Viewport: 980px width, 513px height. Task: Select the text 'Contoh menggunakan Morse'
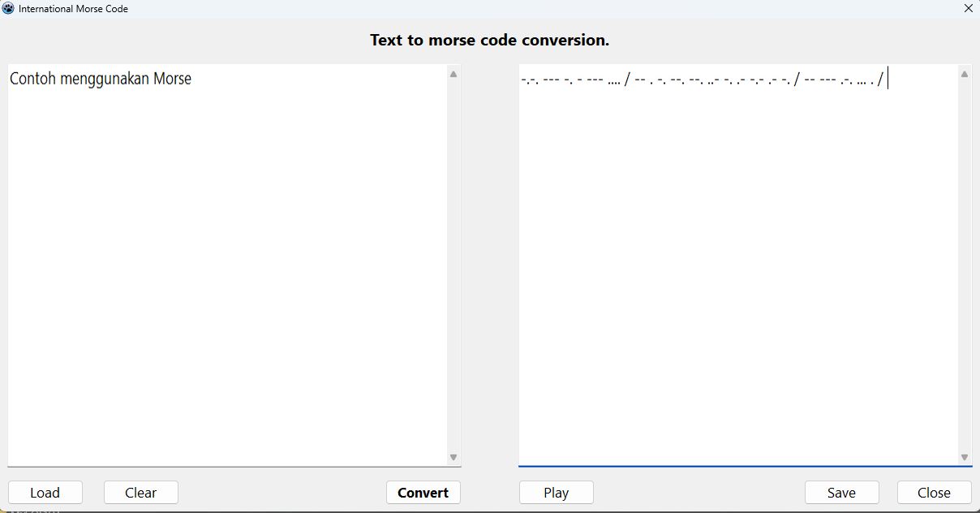tap(100, 79)
